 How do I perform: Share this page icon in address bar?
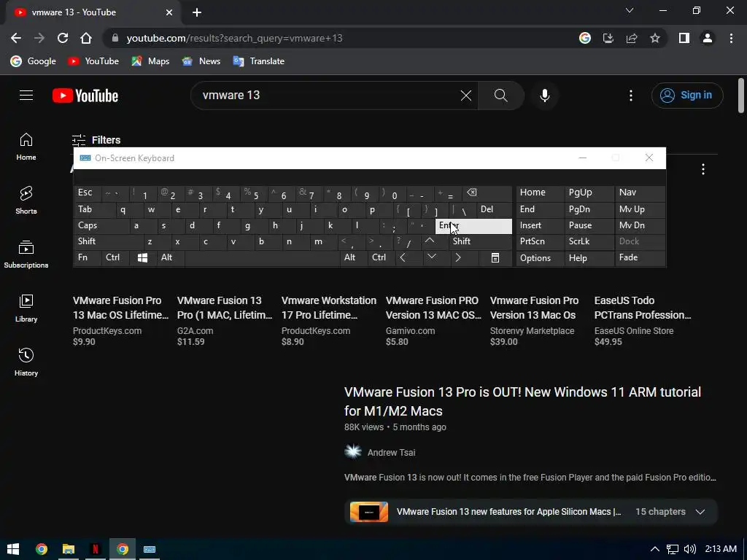point(632,38)
